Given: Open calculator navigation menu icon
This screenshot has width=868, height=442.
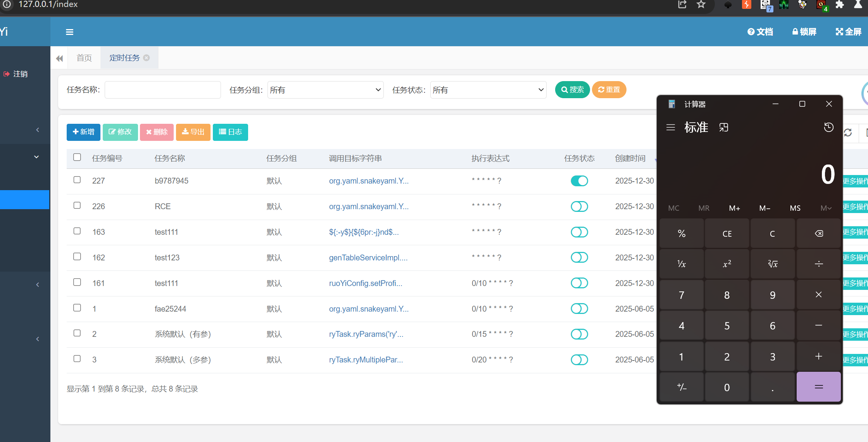Looking at the screenshot, I should (x=670, y=127).
